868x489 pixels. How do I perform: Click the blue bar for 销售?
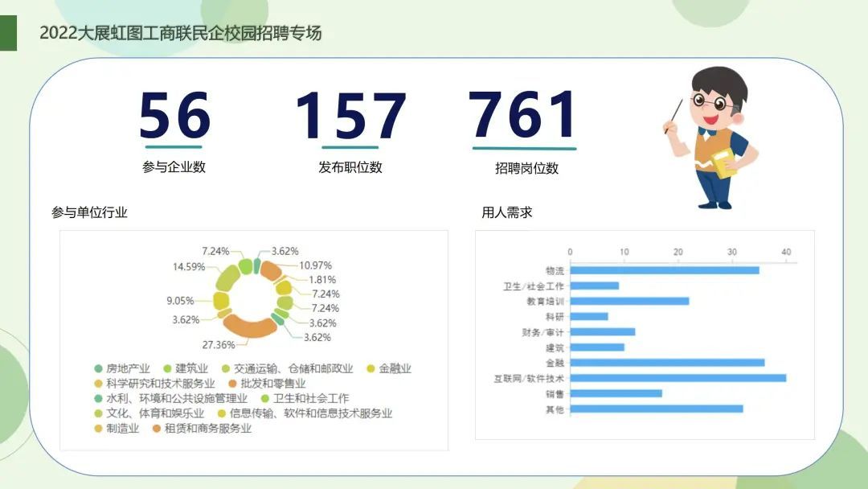click(x=616, y=394)
